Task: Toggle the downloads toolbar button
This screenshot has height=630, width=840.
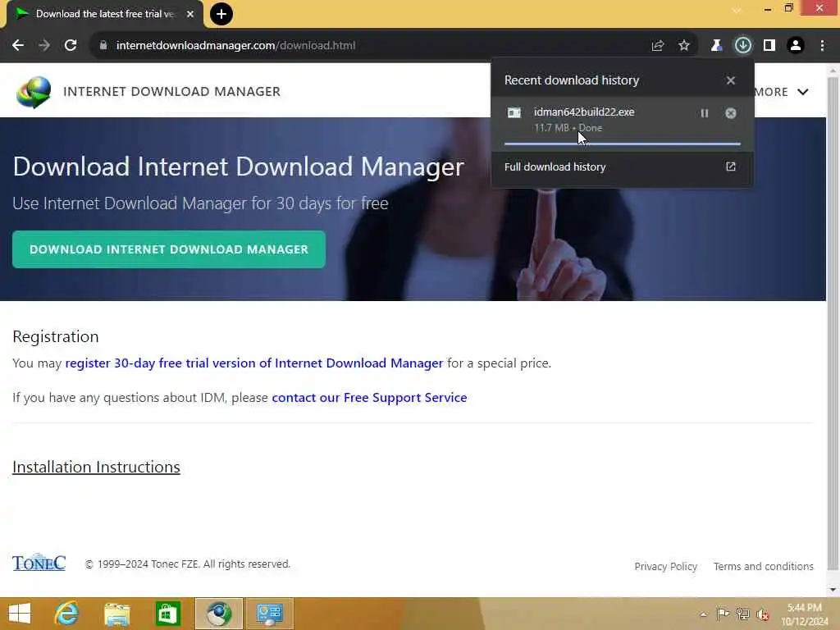Action: point(743,46)
